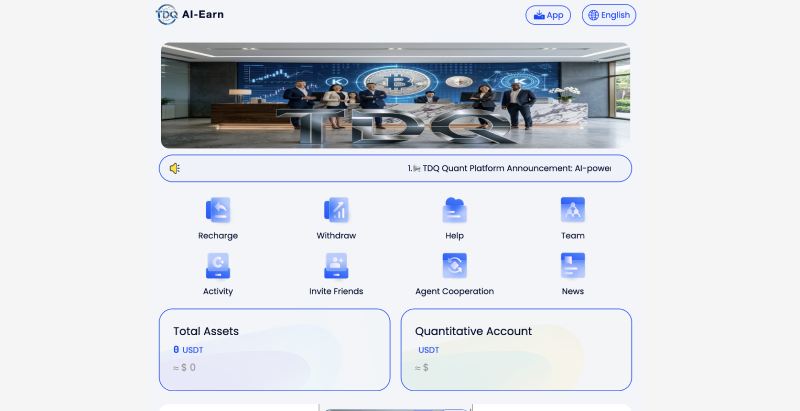The width and height of the screenshot is (800, 411).
Task: Open the English language selector
Action: 609,15
